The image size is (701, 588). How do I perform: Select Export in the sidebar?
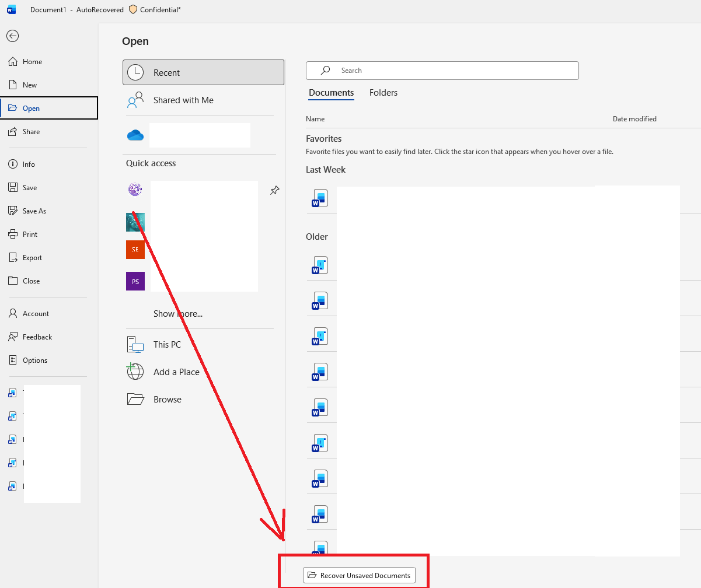[x=49, y=258]
